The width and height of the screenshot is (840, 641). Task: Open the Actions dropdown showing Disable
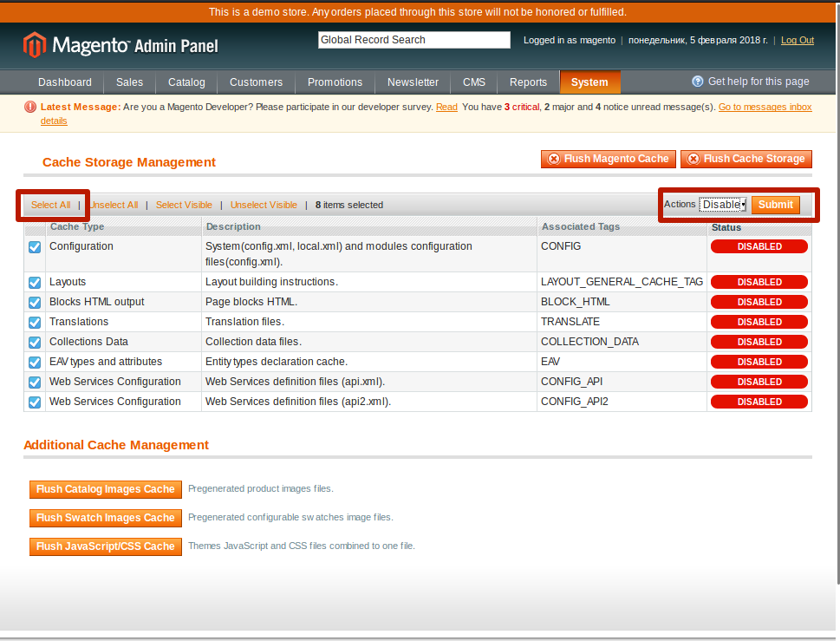coord(723,204)
